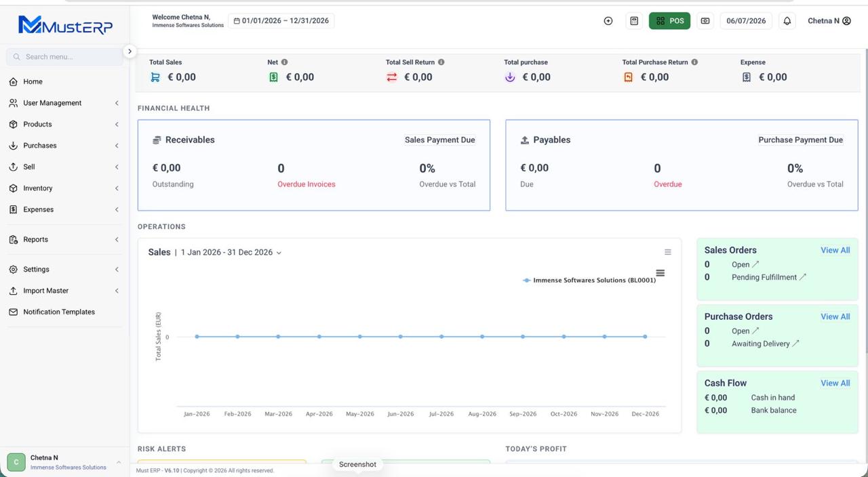868x477 pixels.
Task: Click the Reports chart icon
Action: click(13, 239)
